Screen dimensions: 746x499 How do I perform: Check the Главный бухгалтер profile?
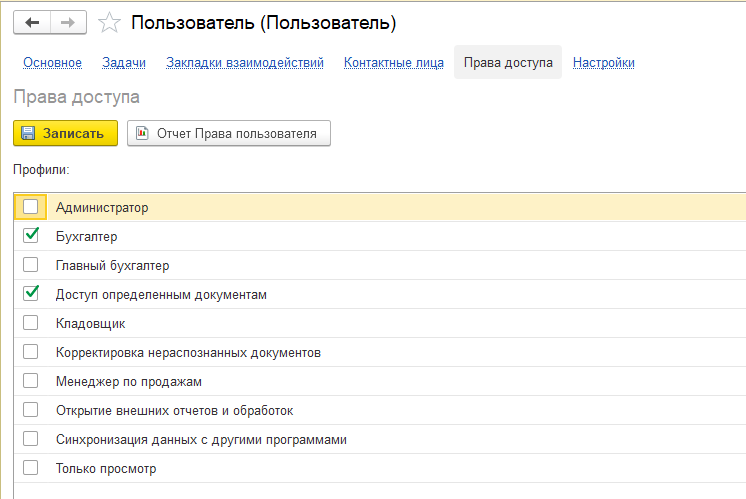pos(31,265)
